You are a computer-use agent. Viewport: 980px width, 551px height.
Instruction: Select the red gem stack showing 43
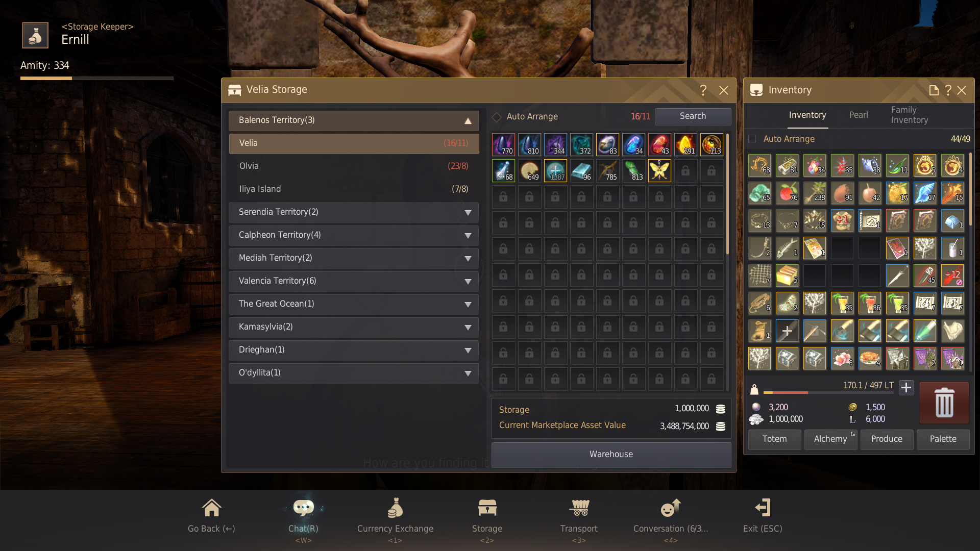(x=659, y=145)
